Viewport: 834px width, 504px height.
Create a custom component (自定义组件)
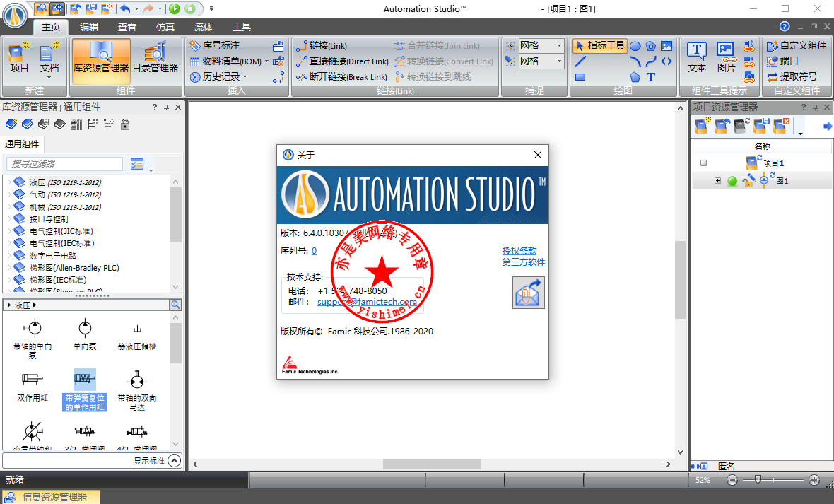pyautogui.click(x=797, y=46)
